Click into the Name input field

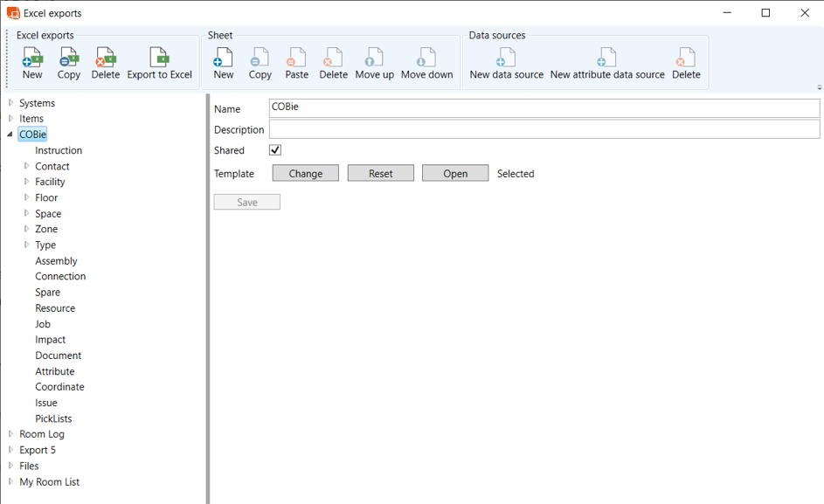tap(544, 107)
